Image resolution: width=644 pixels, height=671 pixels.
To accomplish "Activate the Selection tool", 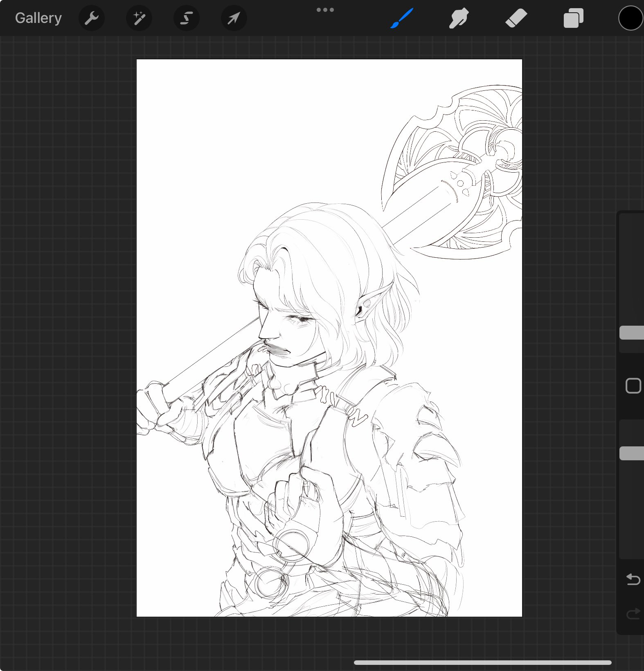I will tap(187, 18).
